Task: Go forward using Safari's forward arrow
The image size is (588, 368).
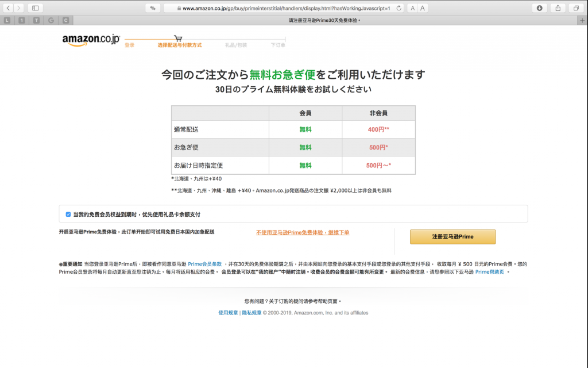Action: [18, 8]
